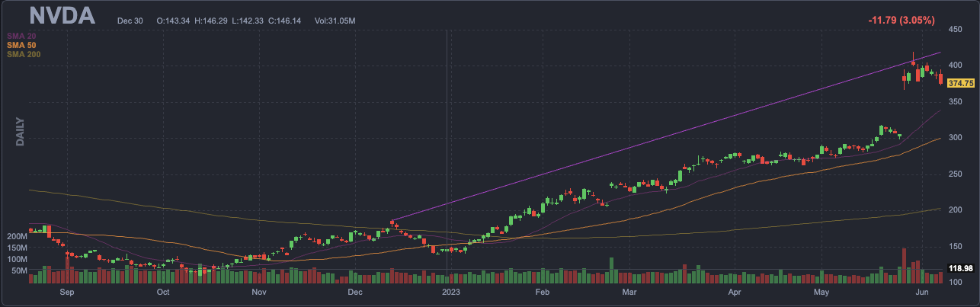Image resolution: width=980 pixels, height=307 pixels.
Task: Click the 100 price axis label
Action: (956, 283)
